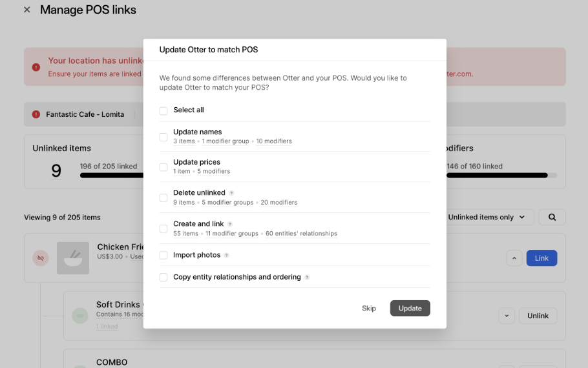Collapse the Chicken item with up chevron
The width and height of the screenshot is (588, 368).
[514, 258]
